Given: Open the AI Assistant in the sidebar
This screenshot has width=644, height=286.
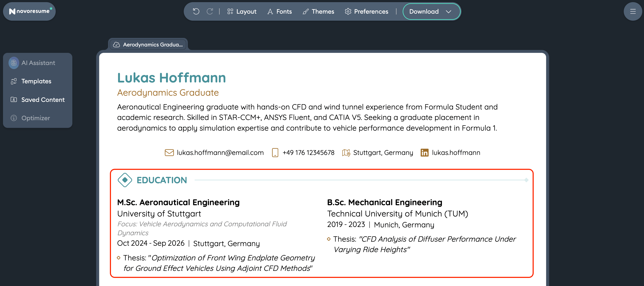Looking at the screenshot, I should tap(38, 63).
